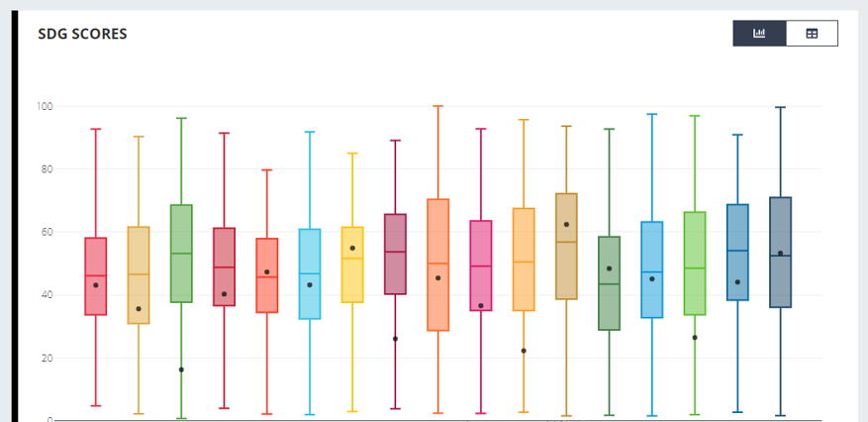Screen dimensions: 868x422
Task: Select the golden-brown twelfth box plot box
Action: [x=566, y=246]
